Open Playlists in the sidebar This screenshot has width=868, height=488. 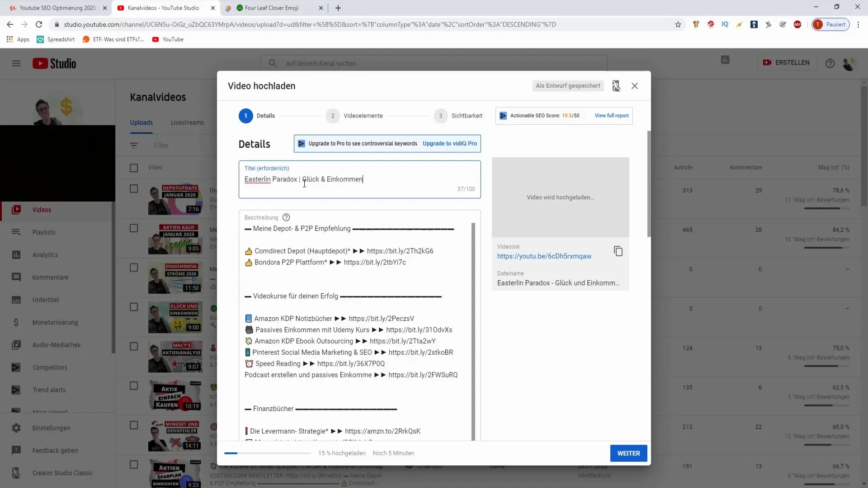click(44, 232)
